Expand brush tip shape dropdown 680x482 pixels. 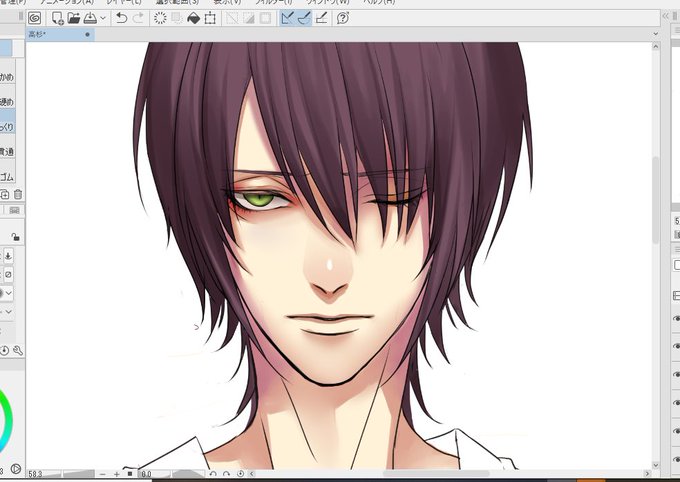(x=9, y=293)
